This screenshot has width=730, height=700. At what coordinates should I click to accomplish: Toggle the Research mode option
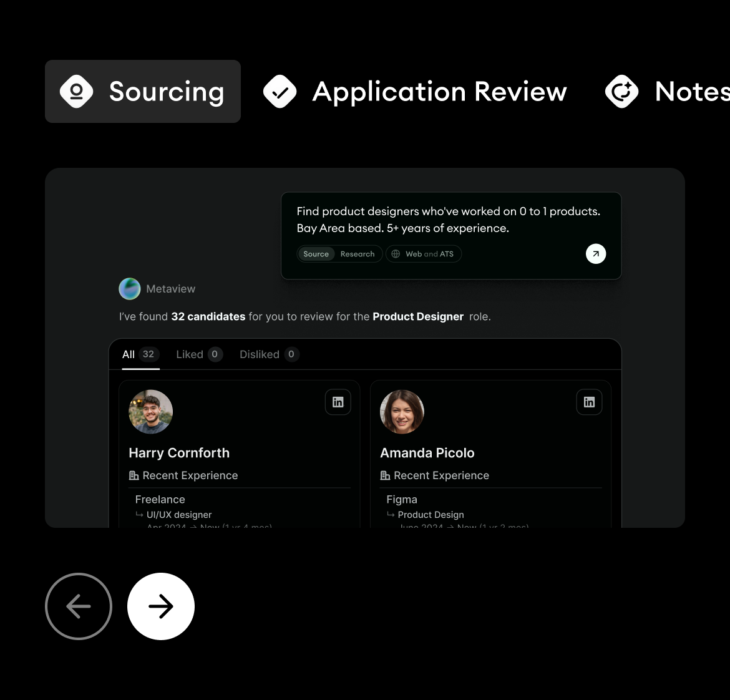(357, 254)
